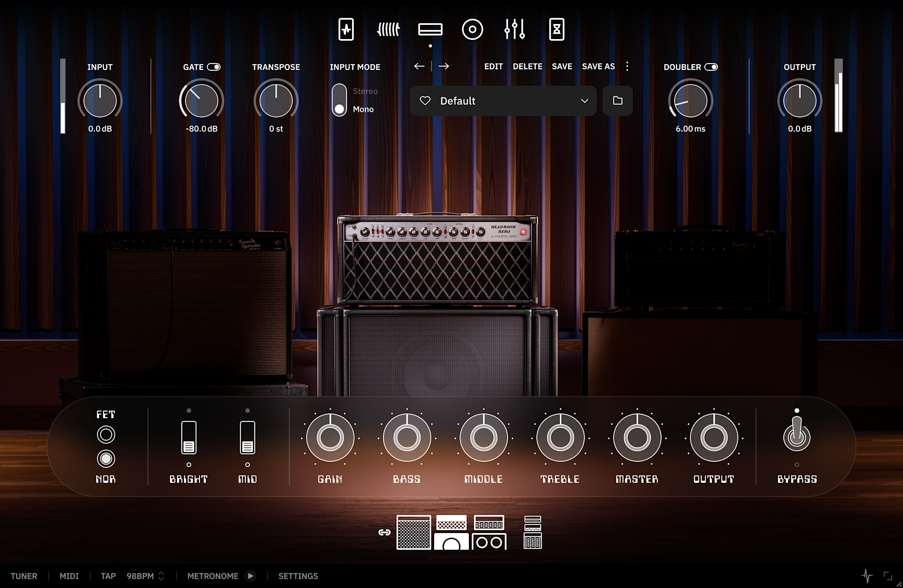Open the three-dot preset options menu

coord(627,66)
